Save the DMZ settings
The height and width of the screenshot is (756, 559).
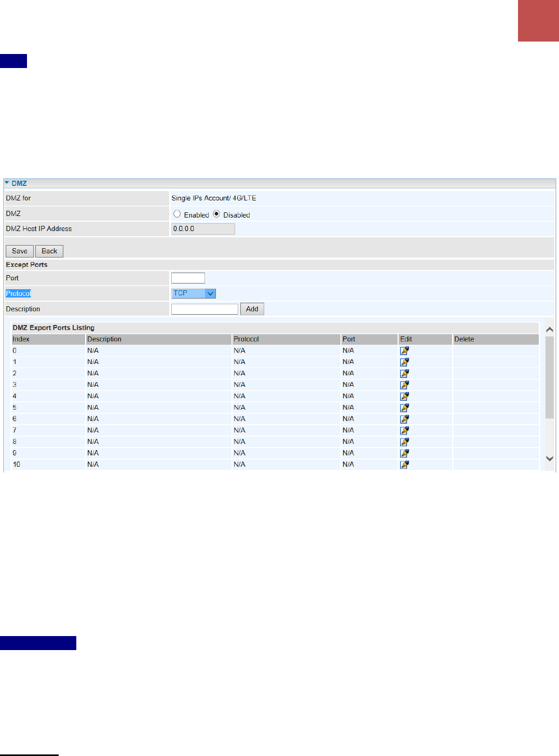coord(20,251)
